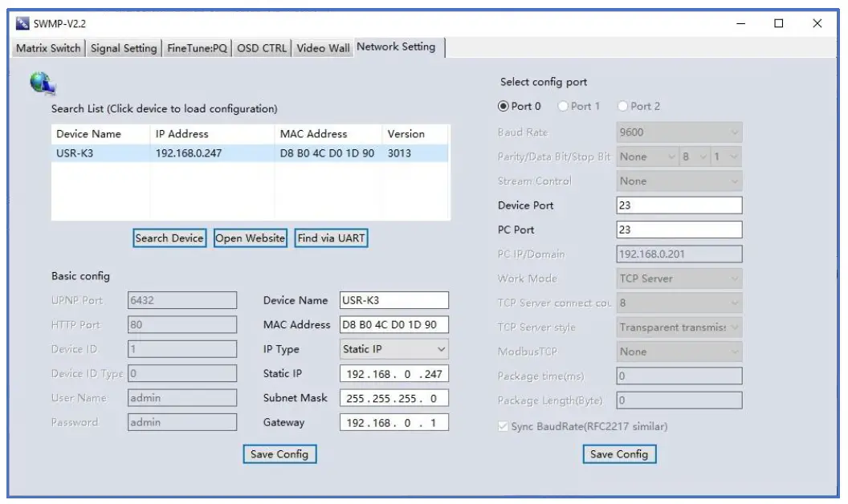Select the Network Setting tab
Screen dimensions: 848x504
tap(398, 47)
